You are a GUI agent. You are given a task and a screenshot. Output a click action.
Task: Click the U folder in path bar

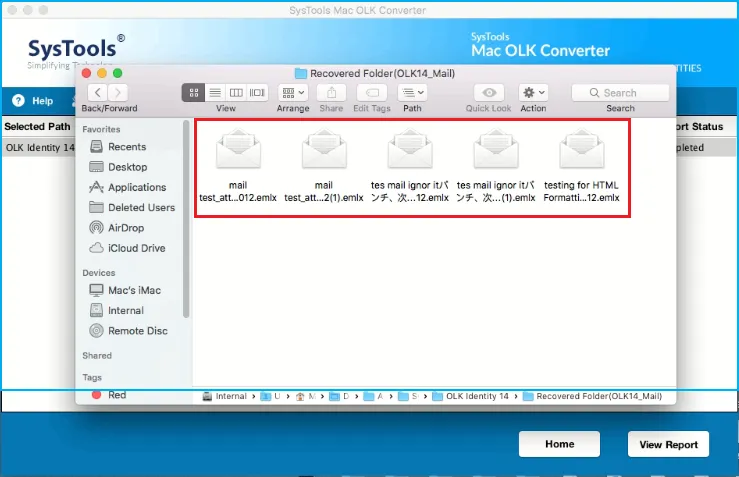[271, 396]
